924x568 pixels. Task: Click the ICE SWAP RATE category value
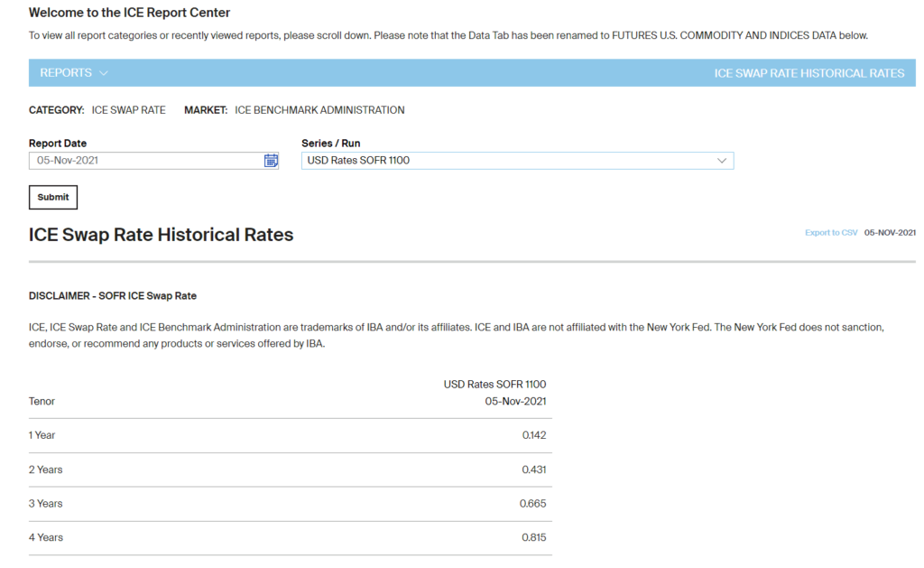click(x=128, y=109)
